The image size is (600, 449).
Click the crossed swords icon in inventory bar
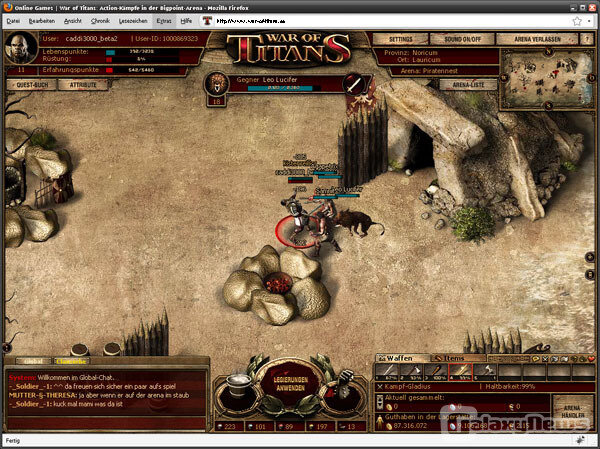(x=546, y=359)
